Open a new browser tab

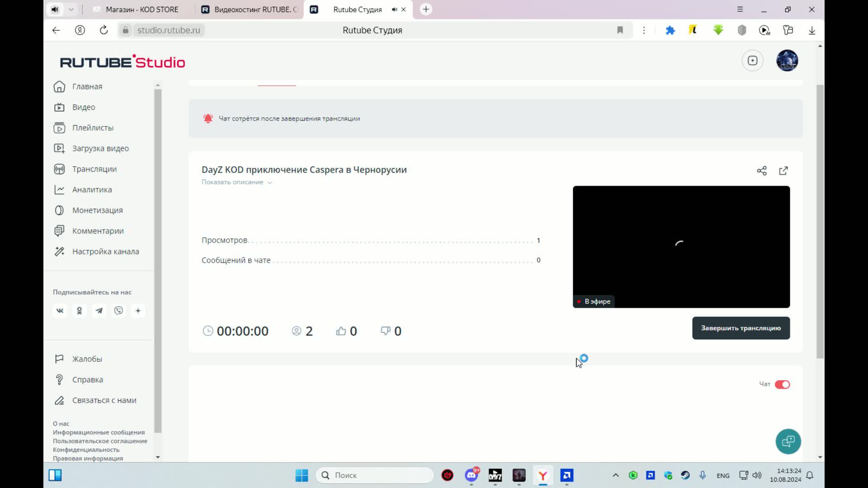426,9
